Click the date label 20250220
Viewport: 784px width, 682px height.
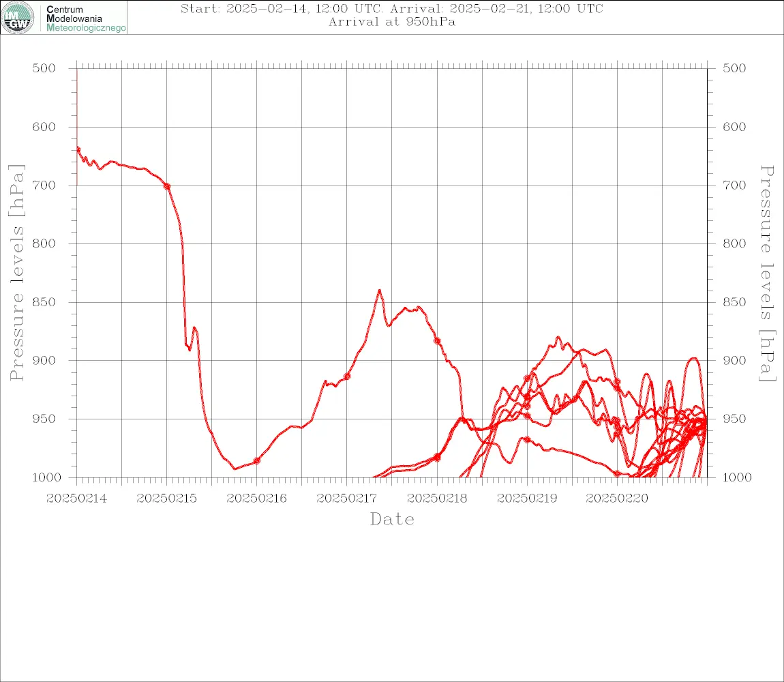pyautogui.click(x=617, y=499)
